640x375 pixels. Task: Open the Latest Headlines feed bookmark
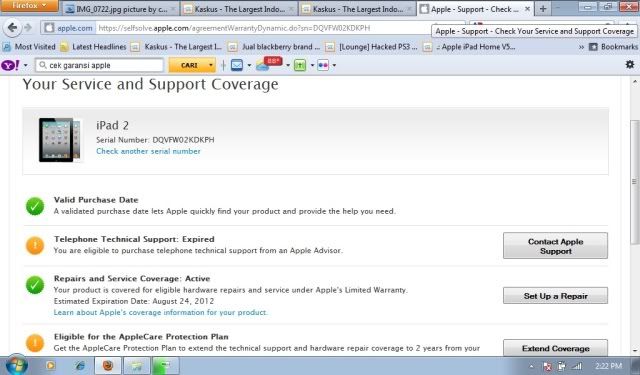coord(93,47)
